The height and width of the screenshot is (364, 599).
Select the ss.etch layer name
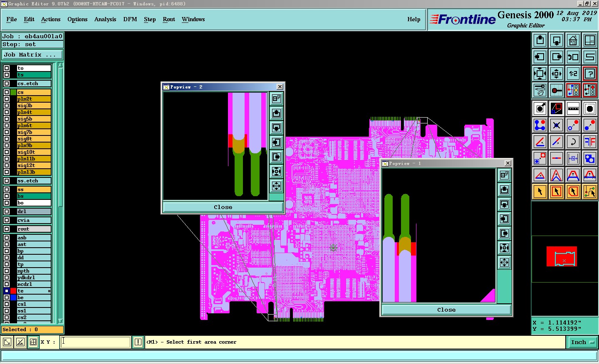[34, 181]
